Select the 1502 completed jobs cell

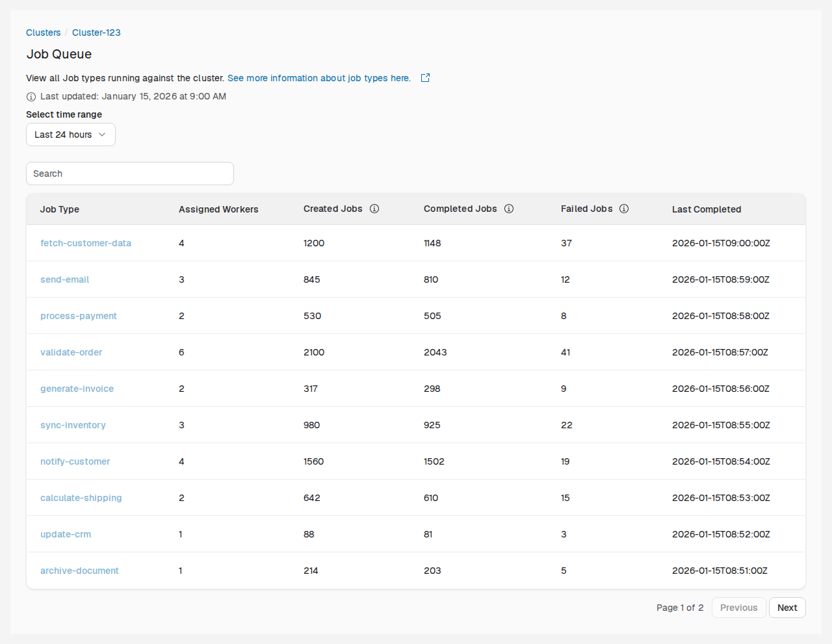click(434, 461)
